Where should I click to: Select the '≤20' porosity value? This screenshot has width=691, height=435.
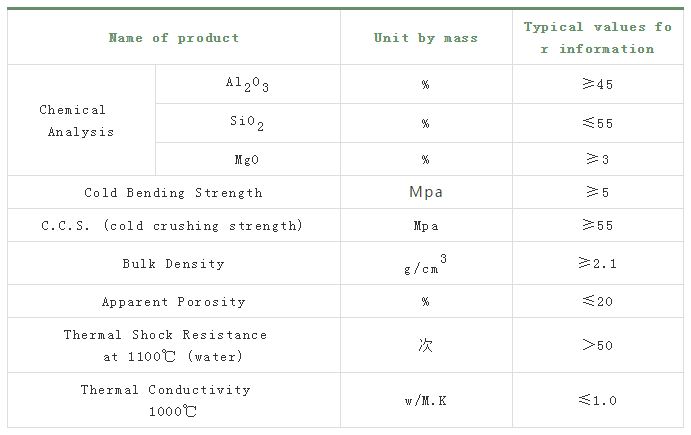tap(598, 301)
